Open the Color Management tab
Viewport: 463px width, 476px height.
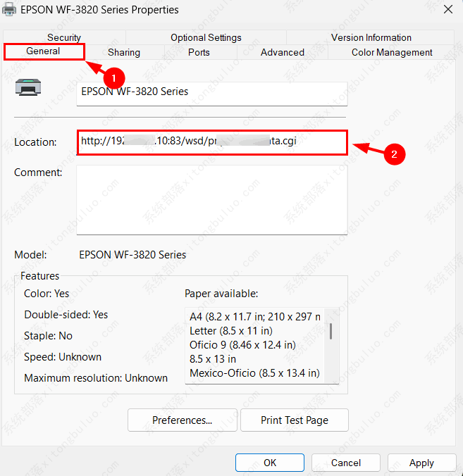coord(392,52)
